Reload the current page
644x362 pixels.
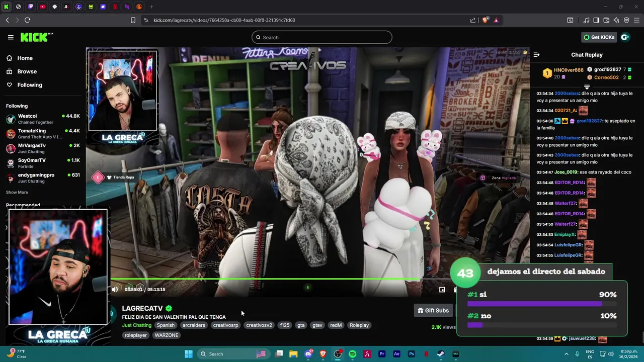(27, 20)
